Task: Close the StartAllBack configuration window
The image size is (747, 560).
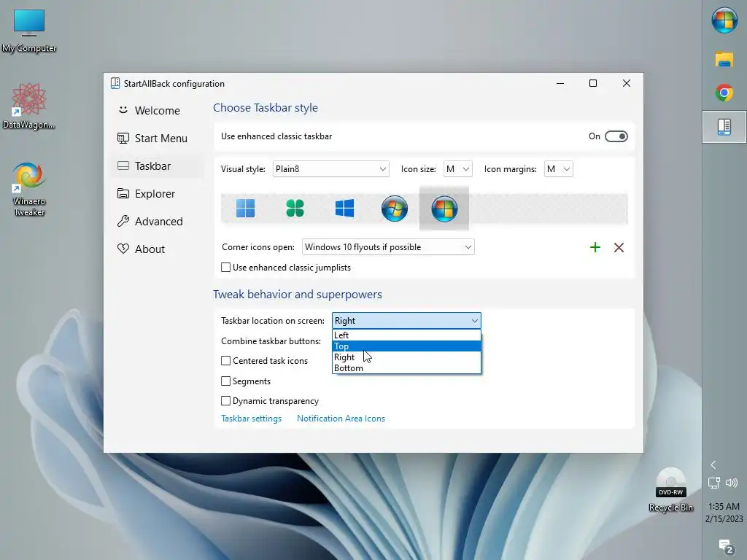Action: point(627,83)
